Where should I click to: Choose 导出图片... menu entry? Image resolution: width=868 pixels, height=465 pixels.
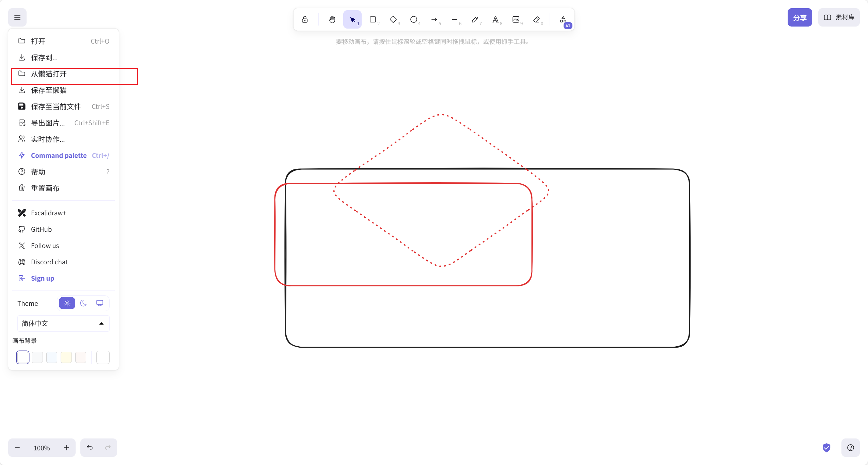(x=63, y=123)
